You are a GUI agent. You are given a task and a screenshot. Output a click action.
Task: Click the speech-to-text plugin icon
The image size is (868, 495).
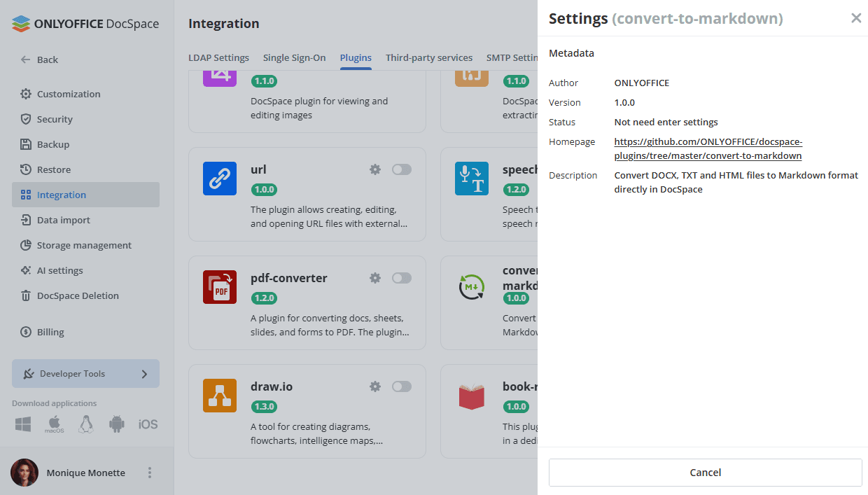coord(472,179)
